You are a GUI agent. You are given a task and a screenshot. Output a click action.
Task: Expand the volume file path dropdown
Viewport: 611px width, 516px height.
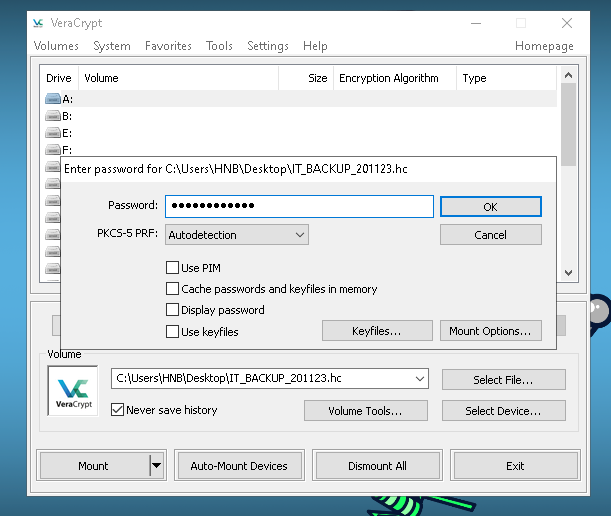pyautogui.click(x=419, y=379)
